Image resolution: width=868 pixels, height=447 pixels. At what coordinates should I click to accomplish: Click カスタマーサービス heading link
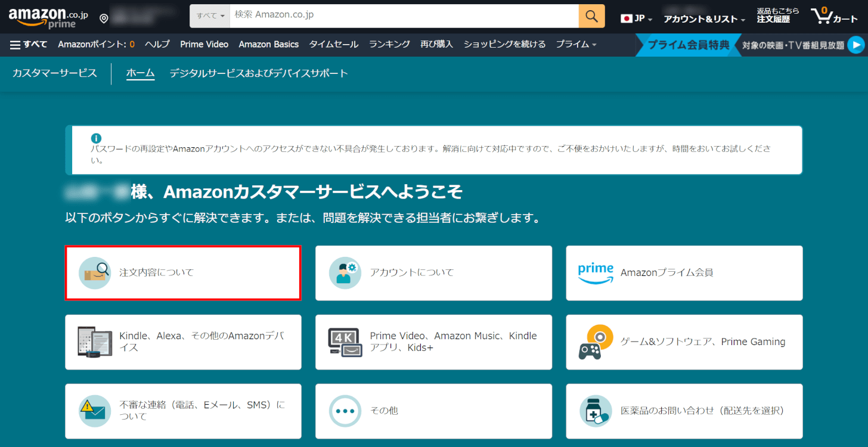click(54, 73)
